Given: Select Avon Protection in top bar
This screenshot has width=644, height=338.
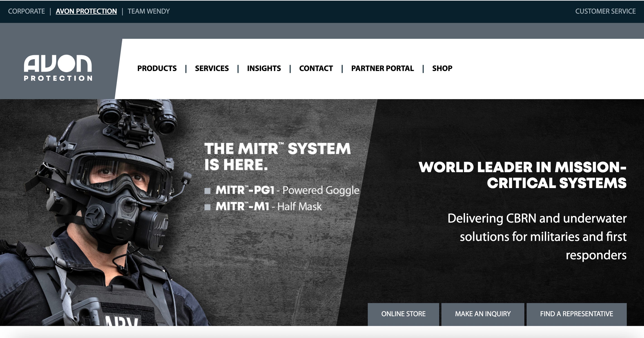Looking at the screenshot, I should (x=86, y=11).
